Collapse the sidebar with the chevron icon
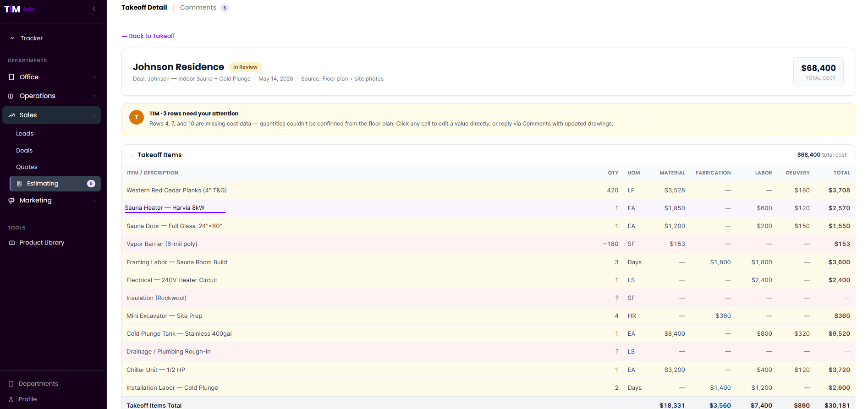Image resolution: width=868 pixels, height=409 pixels. tap(94, 9)
